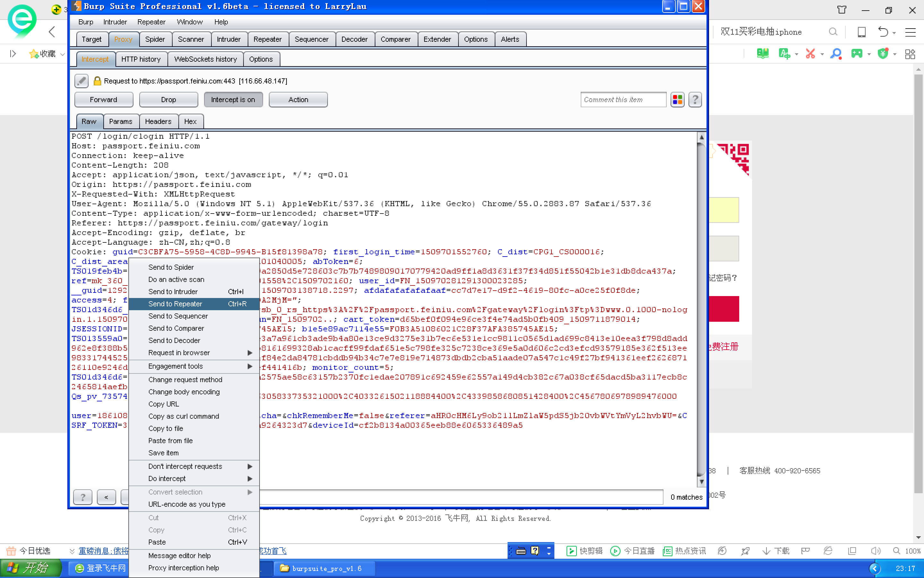Expand the Request in browser submenu
Viewport: 924px width, 578px height.
(x=194, y=353)
